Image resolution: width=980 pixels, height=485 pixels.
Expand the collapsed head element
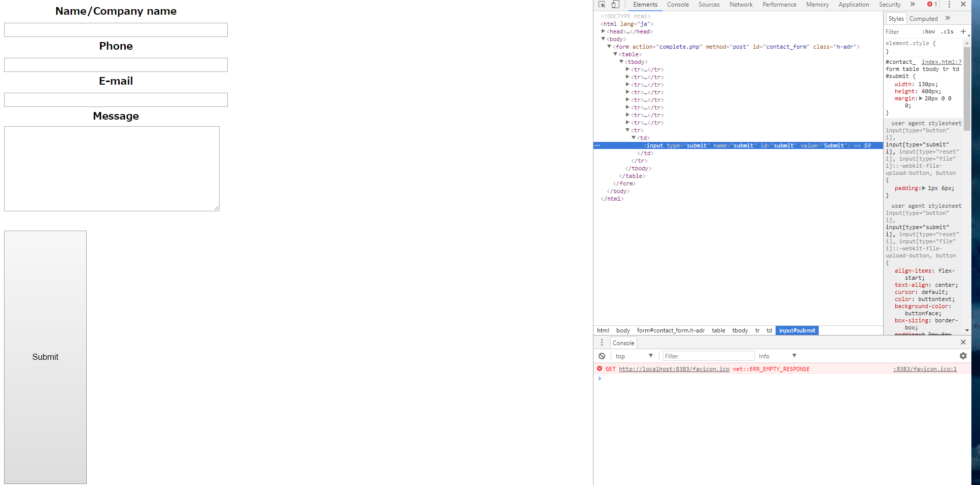coord(603,31)
